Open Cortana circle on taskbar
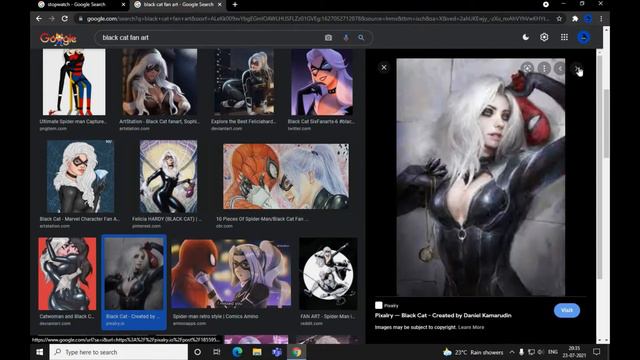This screenshot has height=360, width=640. pos(198,352)
